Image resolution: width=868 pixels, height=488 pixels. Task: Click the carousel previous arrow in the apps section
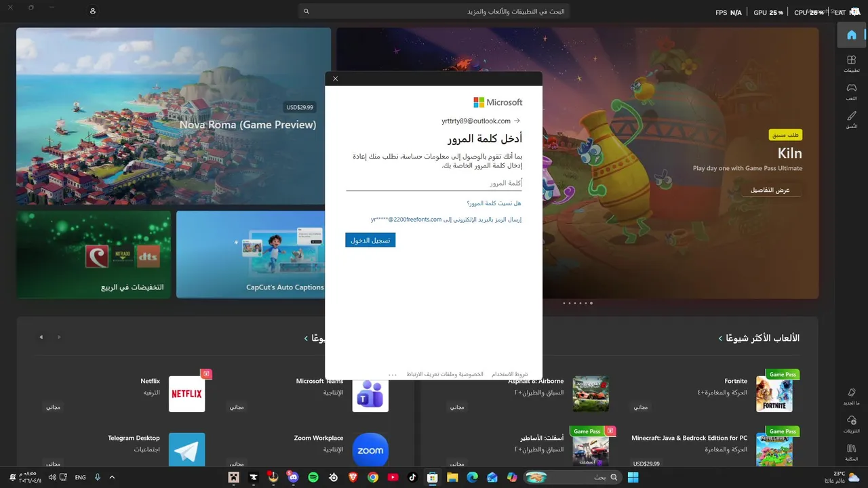pyautogui.click(x=41, y=337)
